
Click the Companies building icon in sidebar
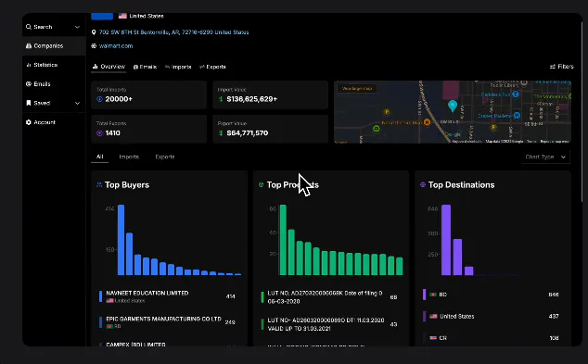point(29,46)
